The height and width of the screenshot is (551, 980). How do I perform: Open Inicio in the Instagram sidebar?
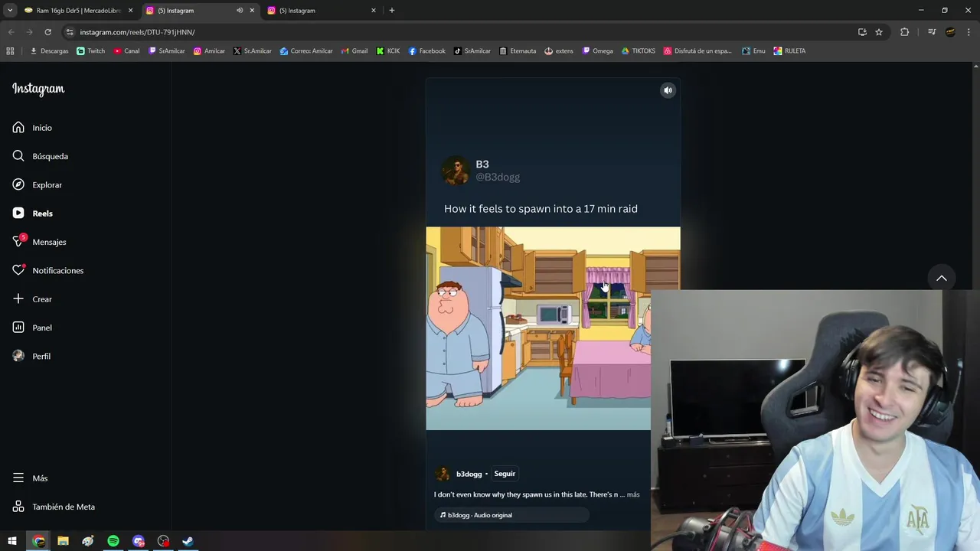tap(32, 128)
